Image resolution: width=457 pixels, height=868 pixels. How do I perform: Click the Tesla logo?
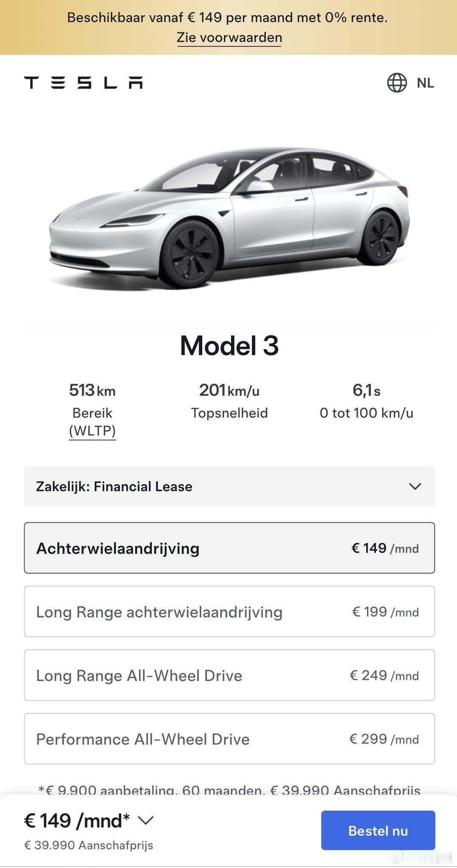coord(83,83)
